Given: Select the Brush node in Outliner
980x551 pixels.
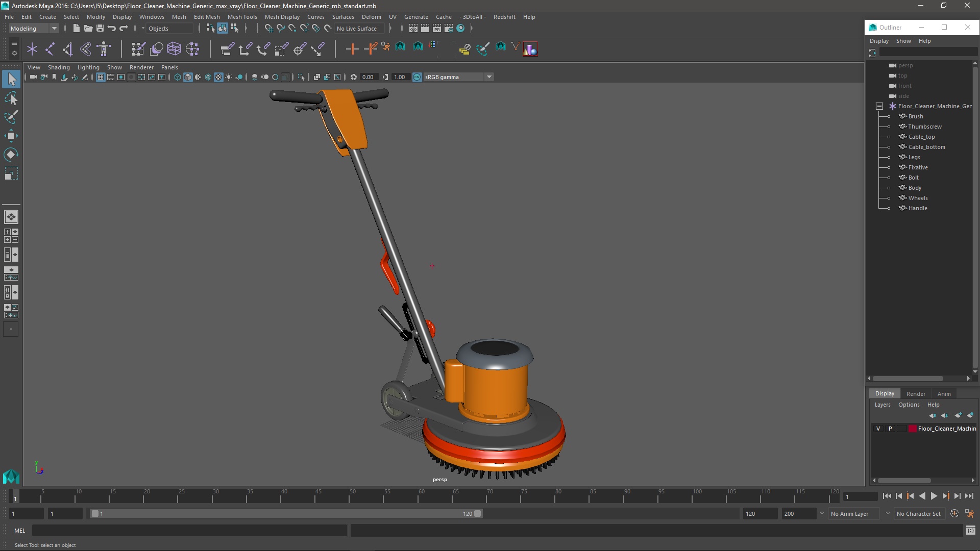Looking at the screenshot, I should pos(915,116).
